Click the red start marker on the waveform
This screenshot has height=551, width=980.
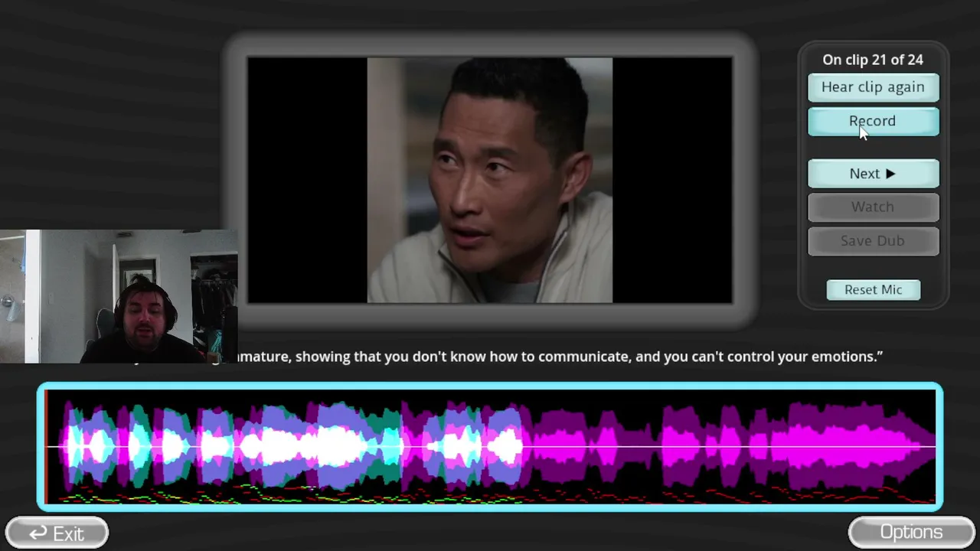(x=46, y=447)
